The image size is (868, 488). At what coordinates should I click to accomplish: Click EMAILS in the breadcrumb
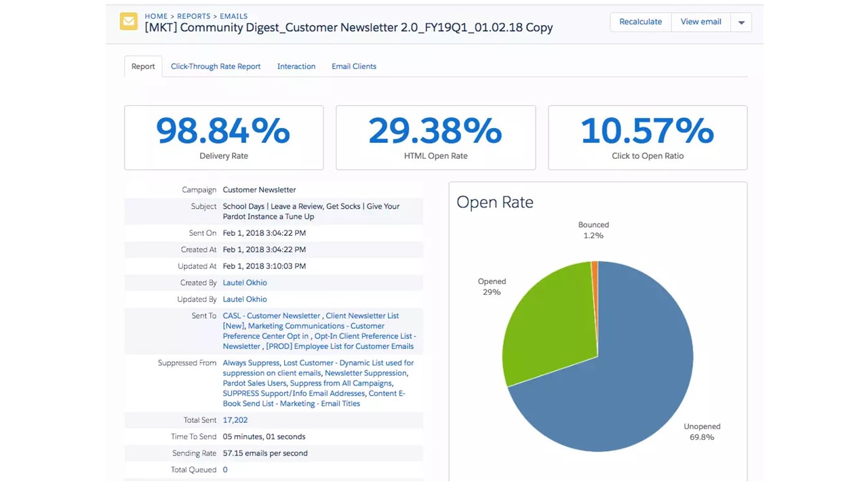233,16
